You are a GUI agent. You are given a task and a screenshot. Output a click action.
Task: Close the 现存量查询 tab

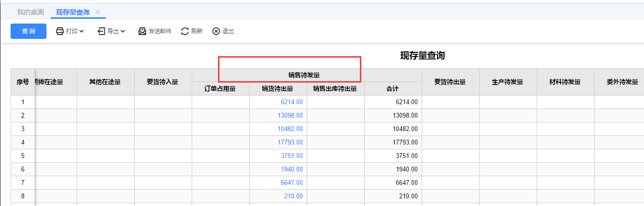[98, 12]
